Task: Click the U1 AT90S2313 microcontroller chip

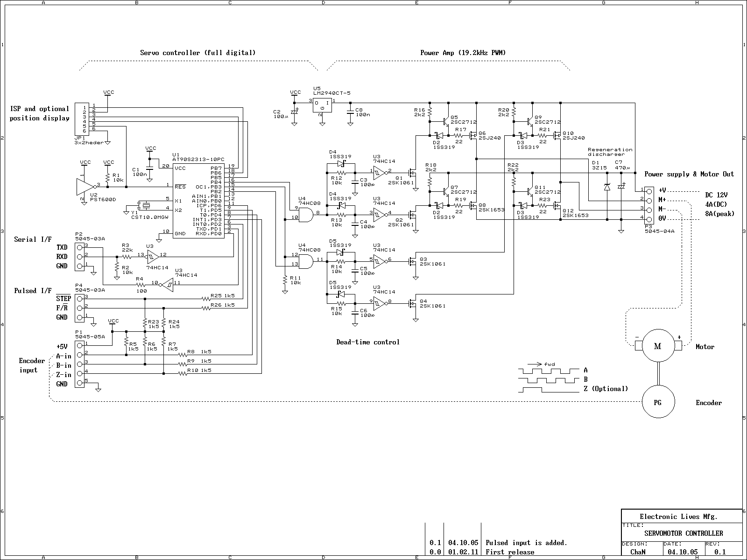Action: [x=198, y=201]
